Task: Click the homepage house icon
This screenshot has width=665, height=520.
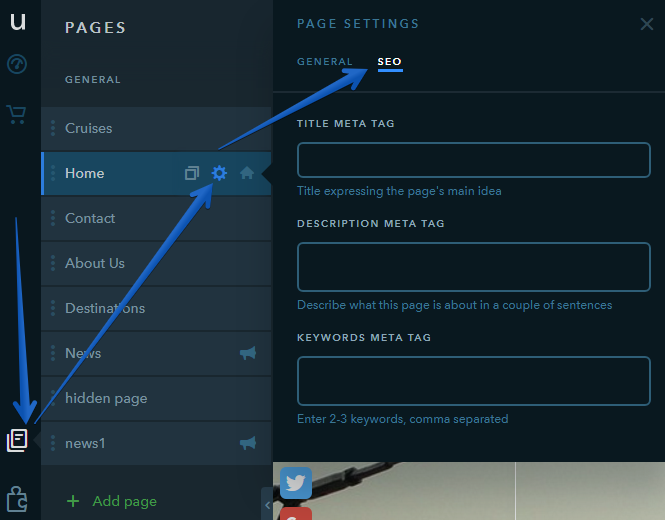Action: (247, 173)
